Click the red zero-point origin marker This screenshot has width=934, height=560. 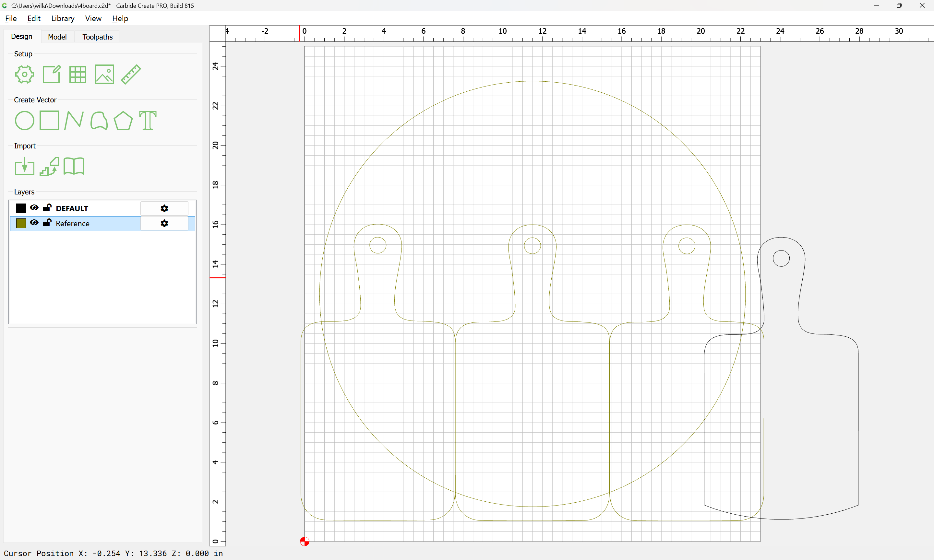[x=305, y=542]
